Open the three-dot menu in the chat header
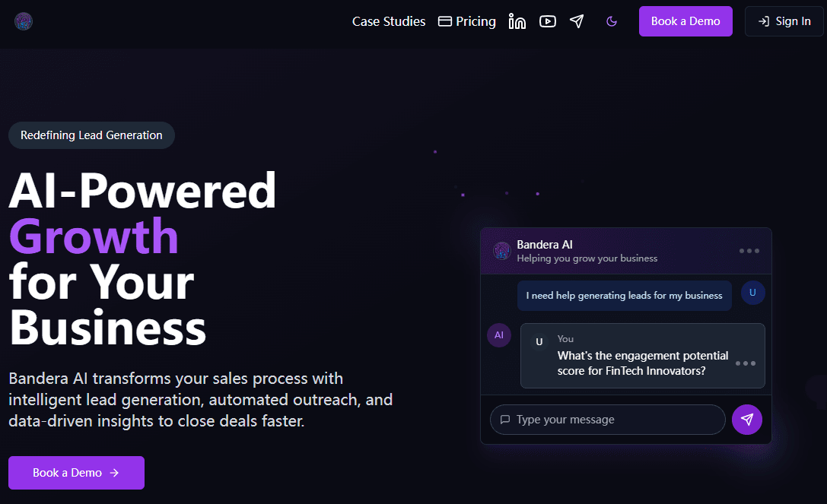Screen dimensions: 827x504 [749, 251]
